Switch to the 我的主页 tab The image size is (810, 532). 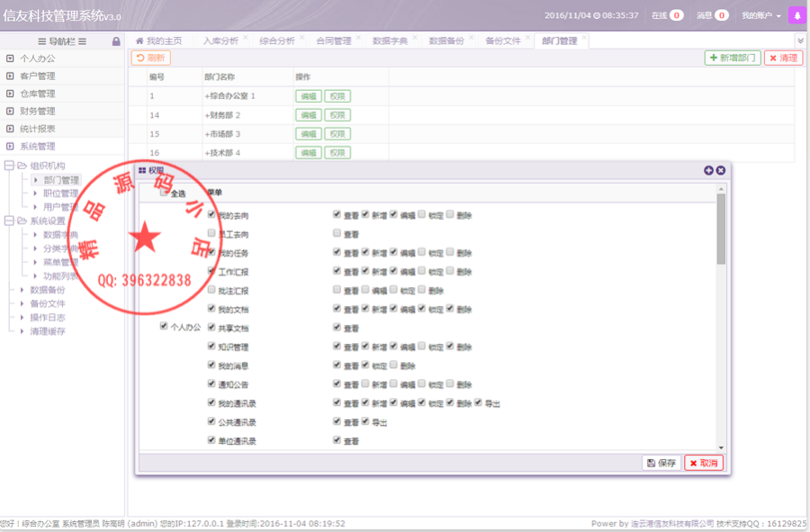[x=159, y=41]
